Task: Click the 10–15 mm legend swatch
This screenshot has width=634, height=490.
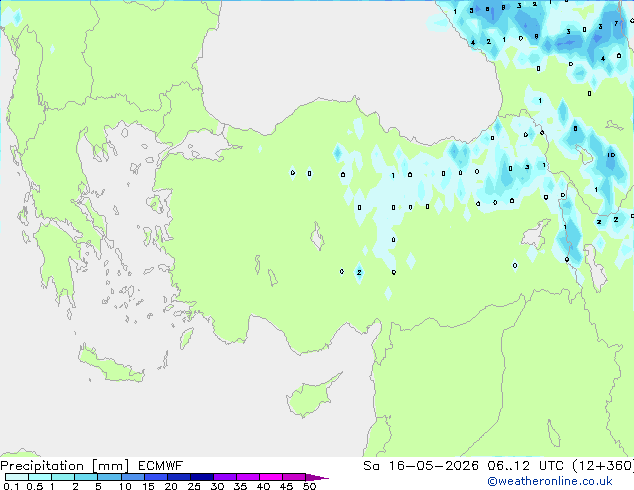Action: pyautogui.click(x=132, y=477)
